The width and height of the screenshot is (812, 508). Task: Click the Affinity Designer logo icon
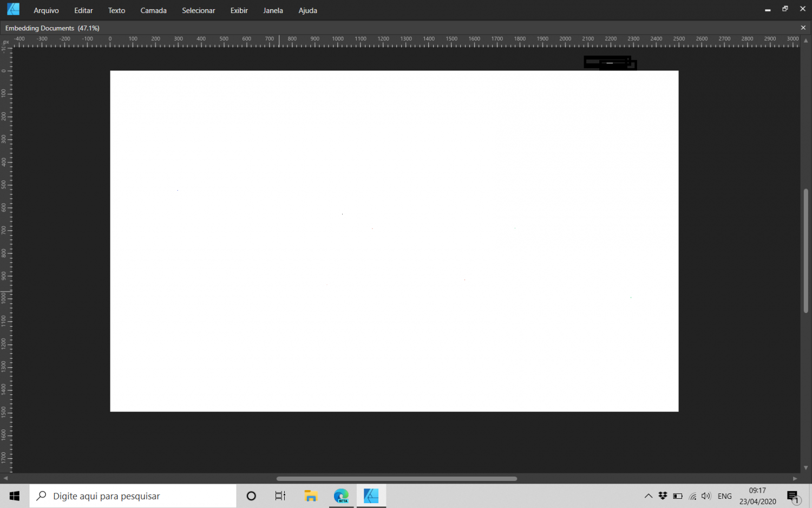pos(12,8)
